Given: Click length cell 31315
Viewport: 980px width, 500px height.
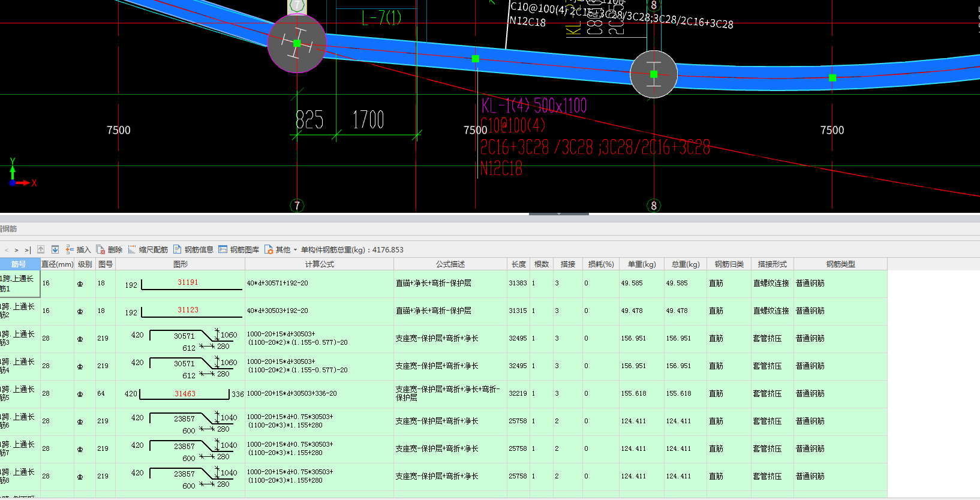Looking at the screenshot, I should (518, 311).
